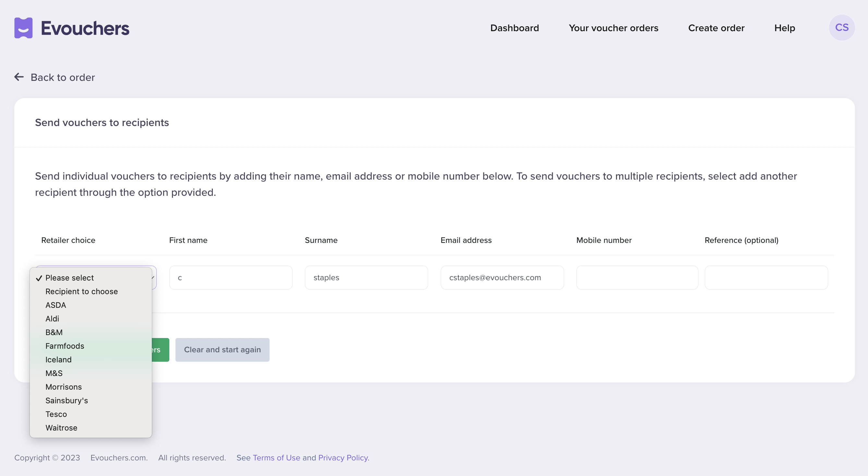This screenshot has width=868, height=476.
Task: Click the empty Mobile number field
Action: (x=637, y=278)
